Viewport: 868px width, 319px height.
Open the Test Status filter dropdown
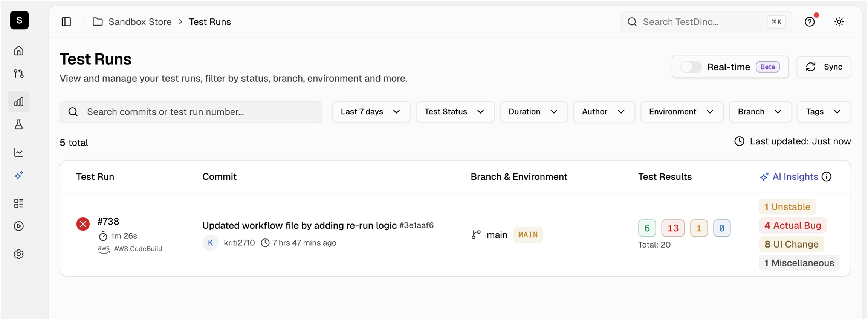tap(455, 112)
